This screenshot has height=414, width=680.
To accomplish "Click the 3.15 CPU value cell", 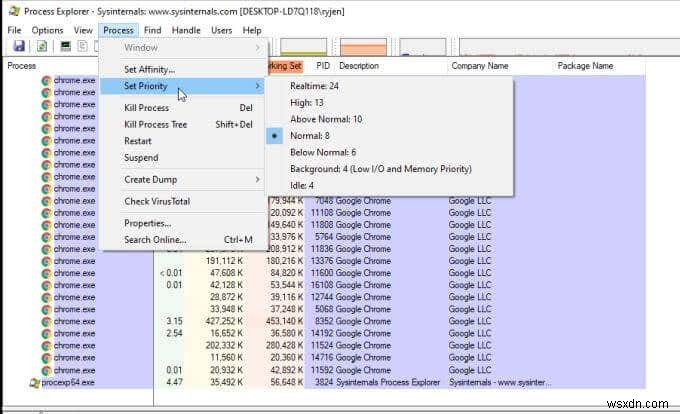I will click(x=174, y=322).
